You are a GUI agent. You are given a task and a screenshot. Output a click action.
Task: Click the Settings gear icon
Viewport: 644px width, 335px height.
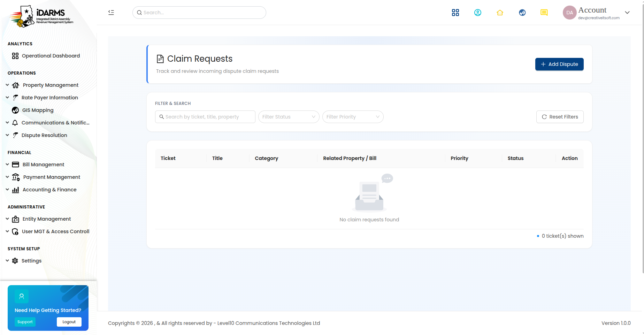click(x=15, y=261)
